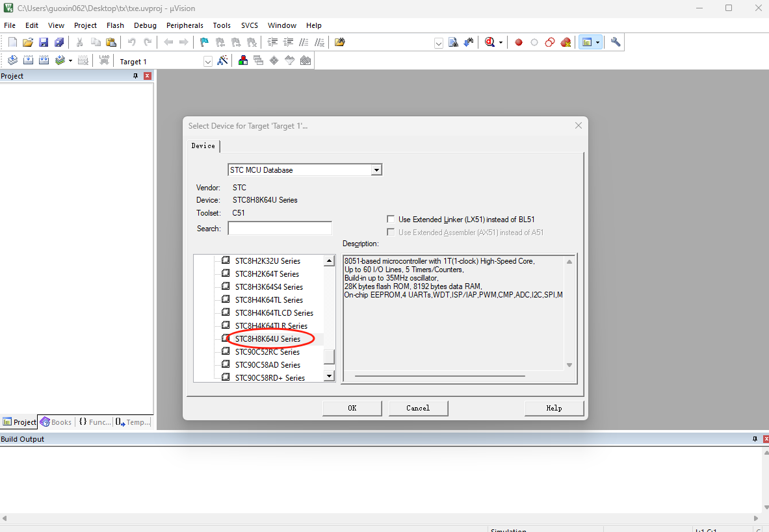The width and height of the screenshot is (769, 532).
Task: Click the Translate file icon
Action: (x=13, y=60)
